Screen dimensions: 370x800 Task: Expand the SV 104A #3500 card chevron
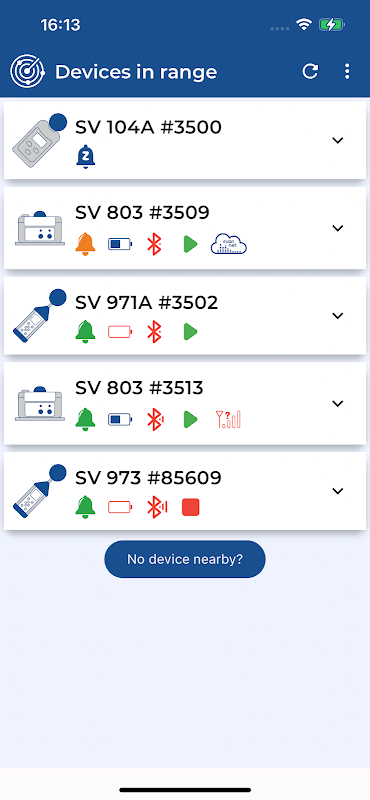(337, 140)
